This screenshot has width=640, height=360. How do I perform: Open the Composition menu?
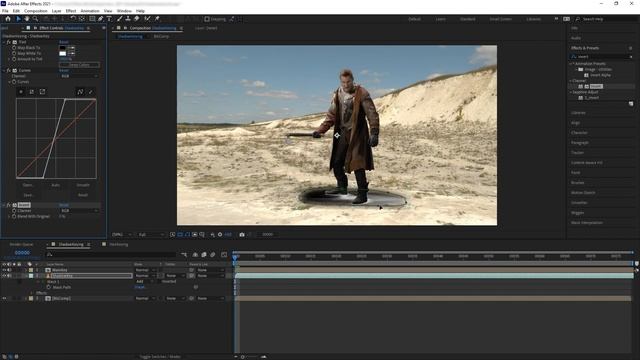36,11
